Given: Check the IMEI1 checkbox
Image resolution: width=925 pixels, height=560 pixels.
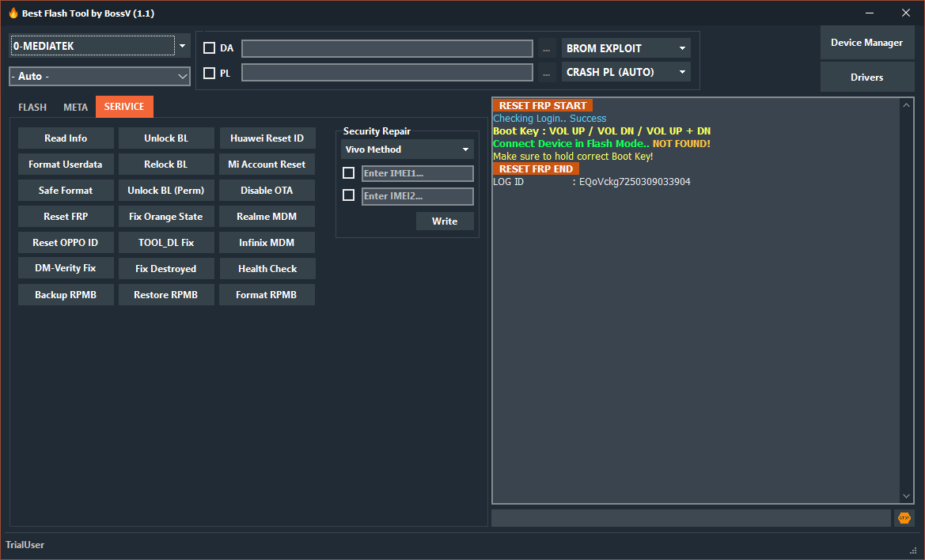Looking at the screenshot, I should (x=348, y=172).
